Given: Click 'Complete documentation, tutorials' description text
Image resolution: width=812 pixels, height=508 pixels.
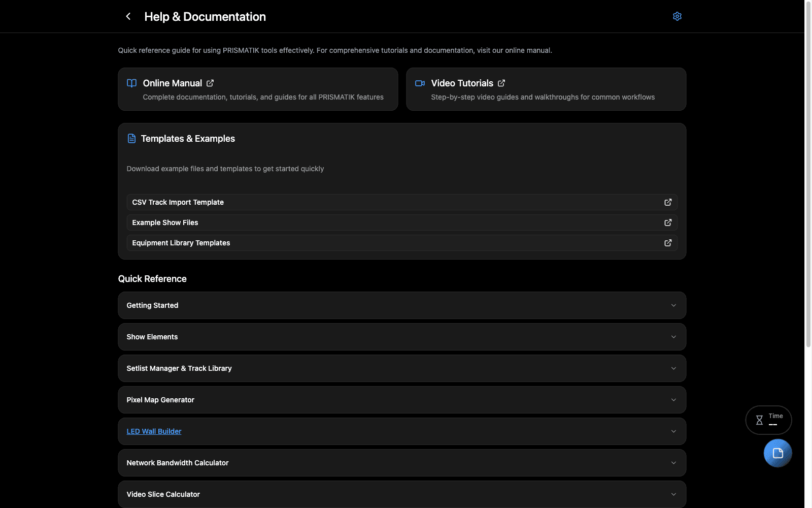Looking at the screenshot, I should tap(263, 97).
